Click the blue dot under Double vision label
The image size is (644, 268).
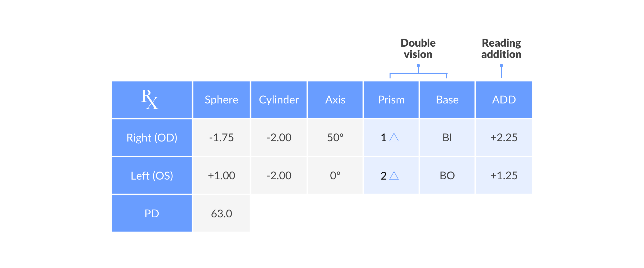coord(418,66)
